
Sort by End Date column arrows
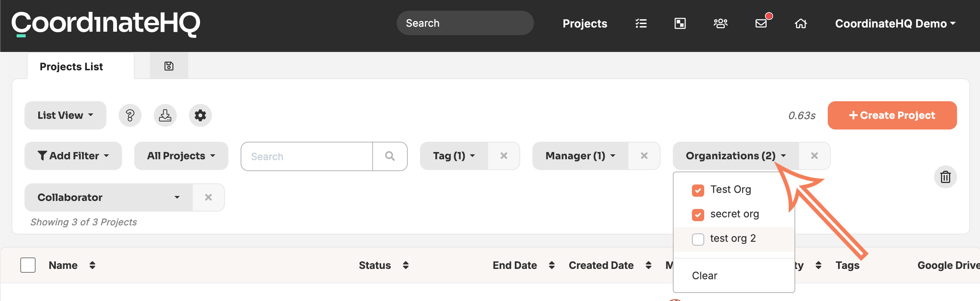[552, 265]
